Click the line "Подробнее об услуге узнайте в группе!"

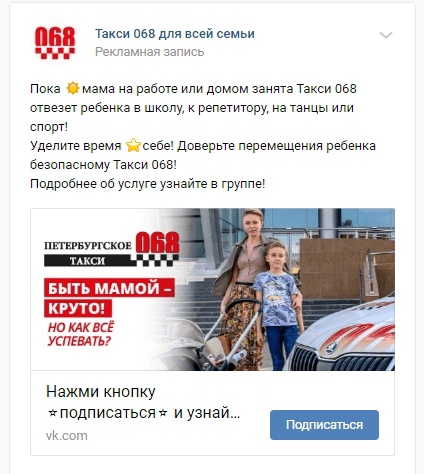click(x=147, y=184)
